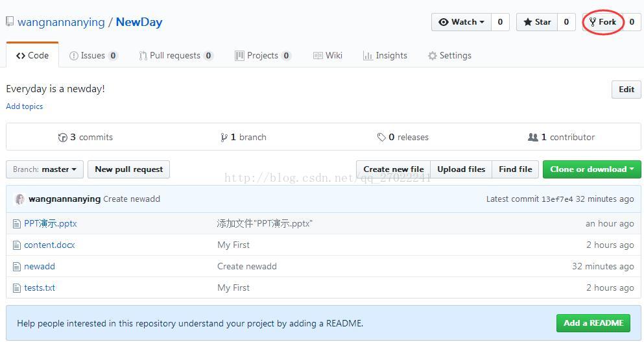The width and height of the screenshot is (644, 342).
Task: Switch to the Issues tab
Action: [x=93, y=56]
